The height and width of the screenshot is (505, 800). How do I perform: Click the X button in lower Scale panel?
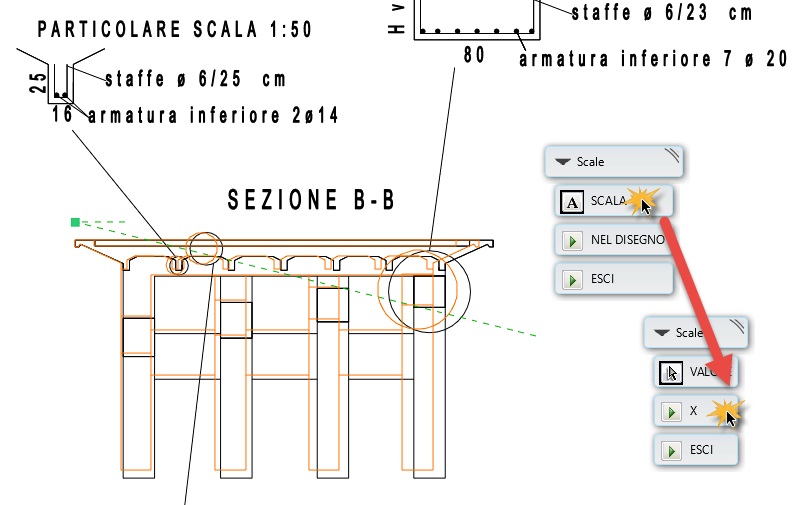(x=696, y=411)
